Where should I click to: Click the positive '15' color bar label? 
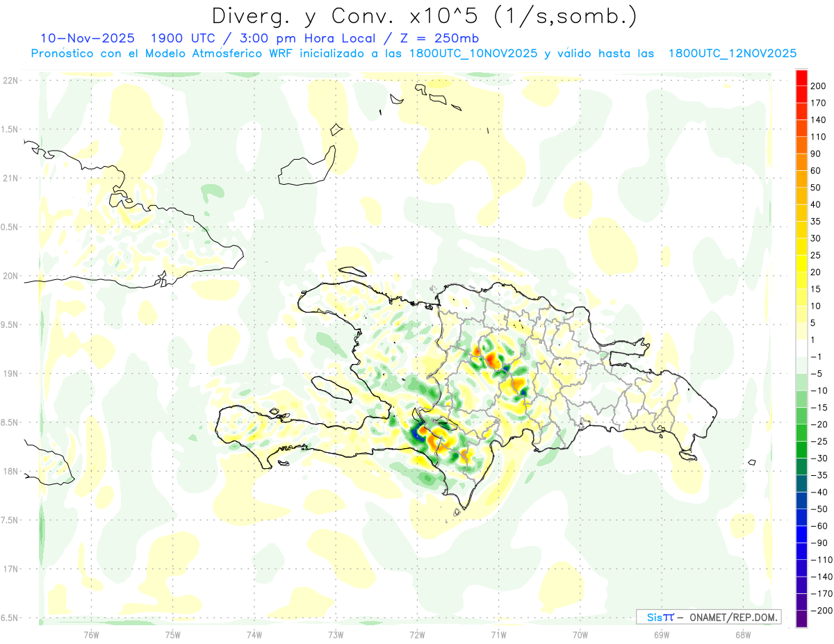pyautogui.click(x=816, y=290)
